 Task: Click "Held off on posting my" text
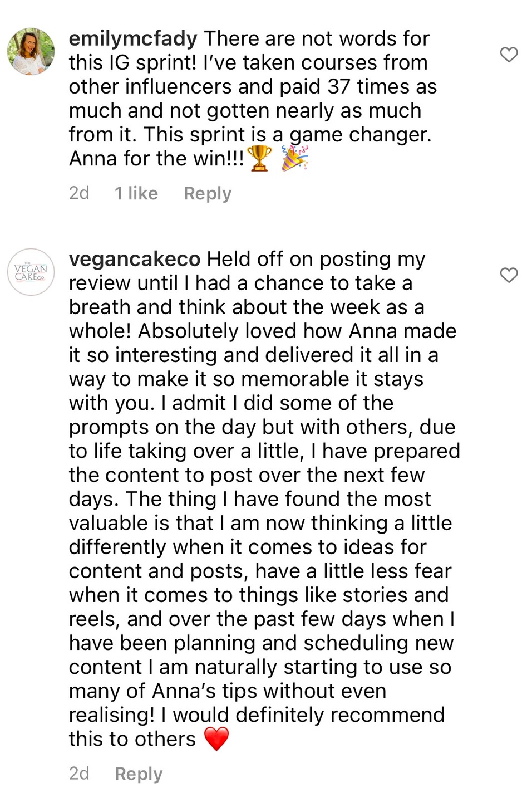(316, 260)
